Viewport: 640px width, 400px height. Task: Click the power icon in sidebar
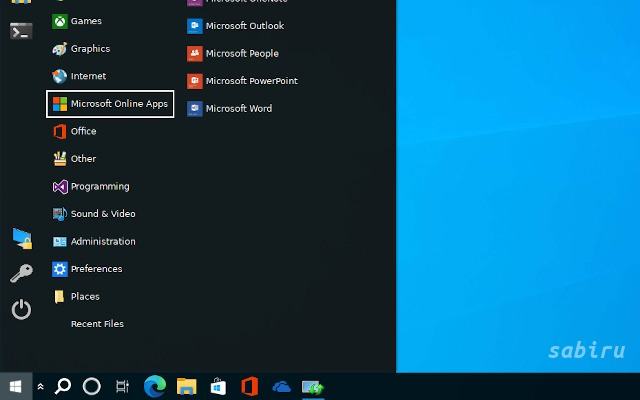click(x=21, y=309)
